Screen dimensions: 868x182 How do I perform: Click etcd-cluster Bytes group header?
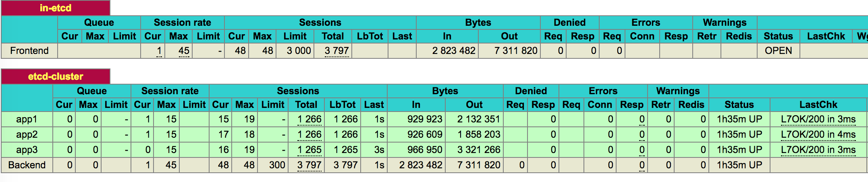tap(445, 91)
